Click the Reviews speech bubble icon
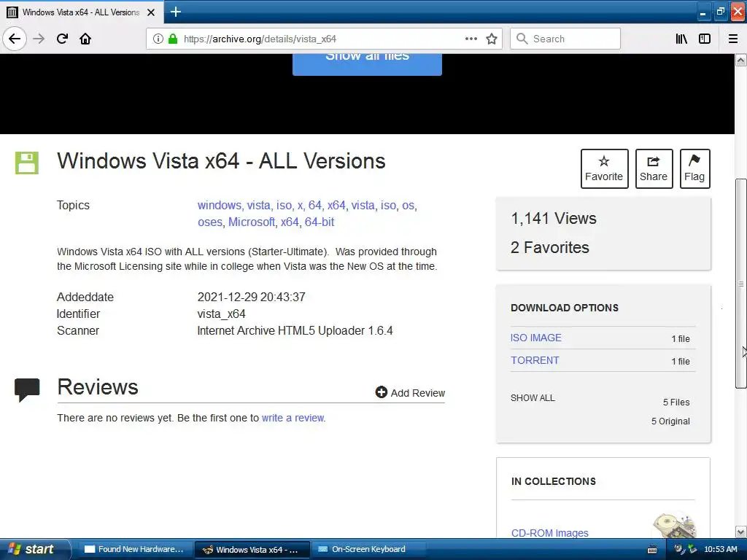The height and width of the screenshot is (560, 747). pyautogui.click(x=27, y=389)
